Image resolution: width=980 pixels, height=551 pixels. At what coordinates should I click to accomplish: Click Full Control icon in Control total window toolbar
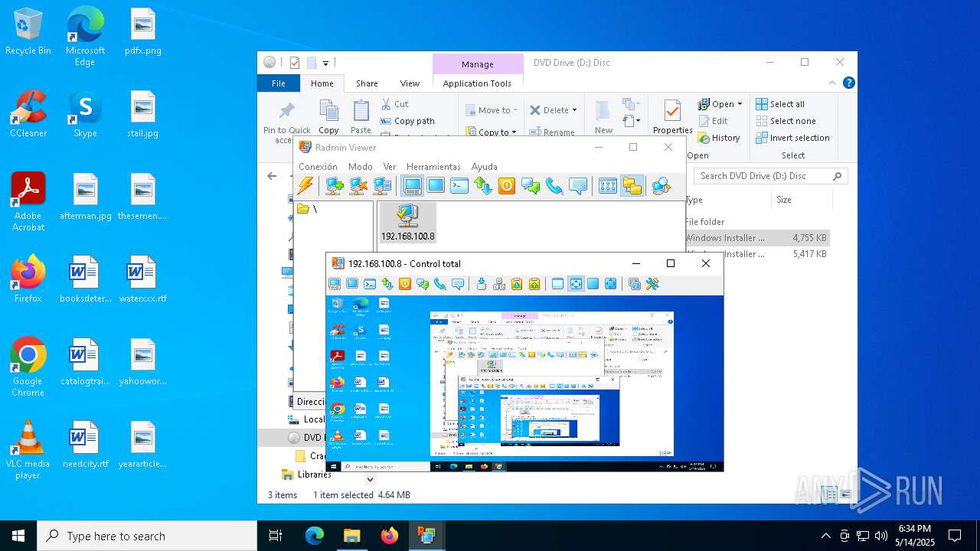pyautogui.click(x=335, y=284)
